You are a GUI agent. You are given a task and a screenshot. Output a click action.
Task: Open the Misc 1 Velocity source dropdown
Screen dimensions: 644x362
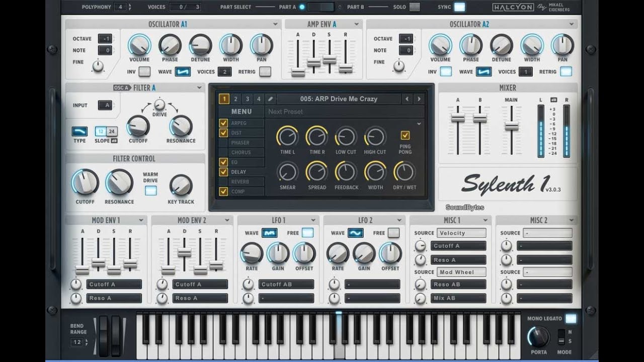point(461,233)
